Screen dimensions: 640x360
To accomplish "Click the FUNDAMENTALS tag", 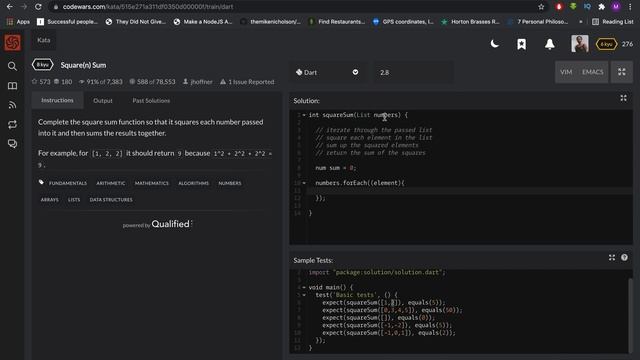I will (x=68, y=183).
